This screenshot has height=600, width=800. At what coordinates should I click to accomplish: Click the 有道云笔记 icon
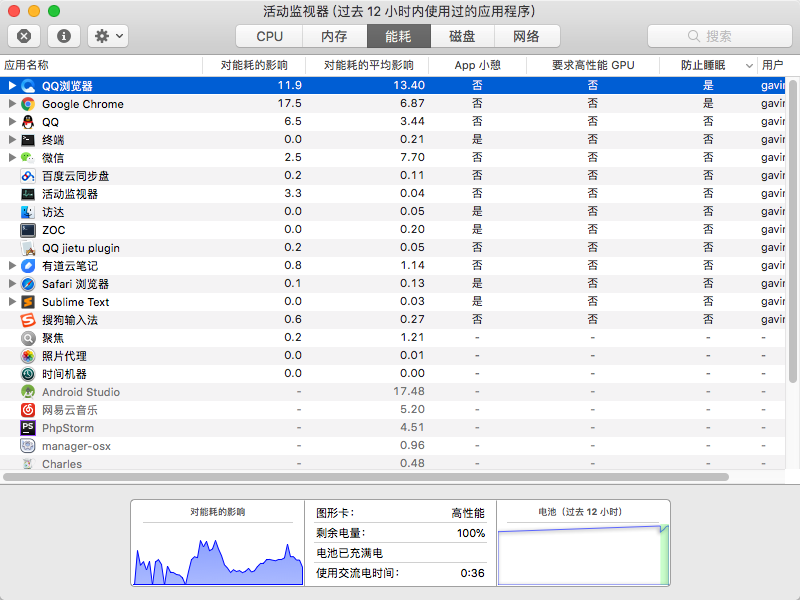[x=28, y=266]
